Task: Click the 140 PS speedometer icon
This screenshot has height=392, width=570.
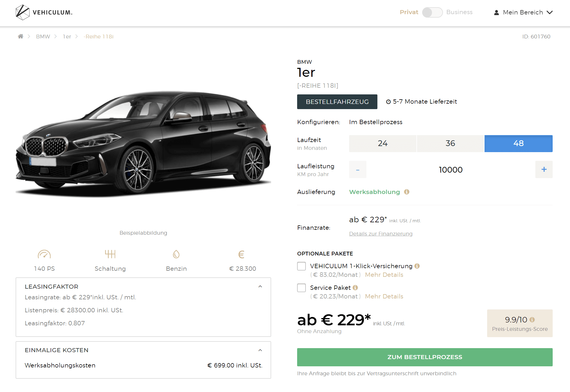Action: 44,254
